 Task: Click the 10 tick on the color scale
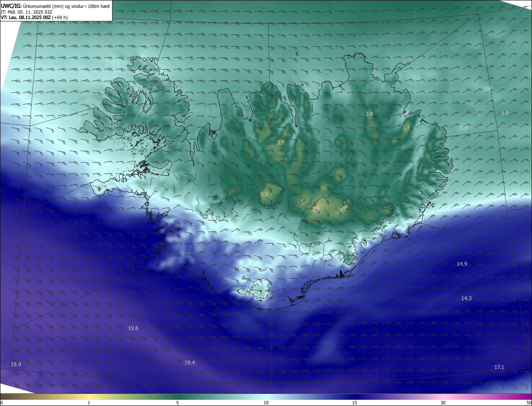click(x=266, y=403)
